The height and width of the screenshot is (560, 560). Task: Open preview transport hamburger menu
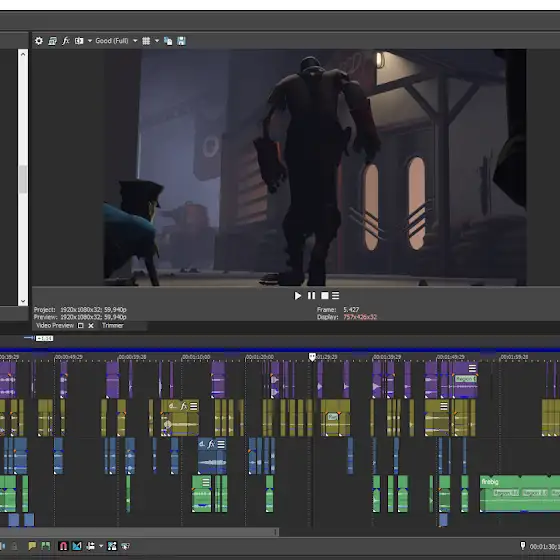[x=335, y=296]
